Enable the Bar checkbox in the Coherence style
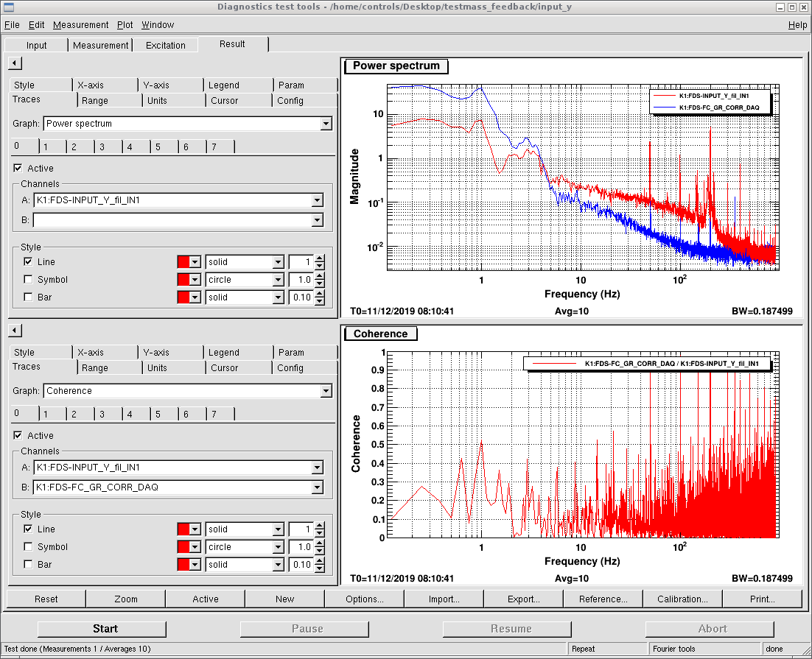The image size is (812, 659). pyautogui.click(x=28, y=565)
